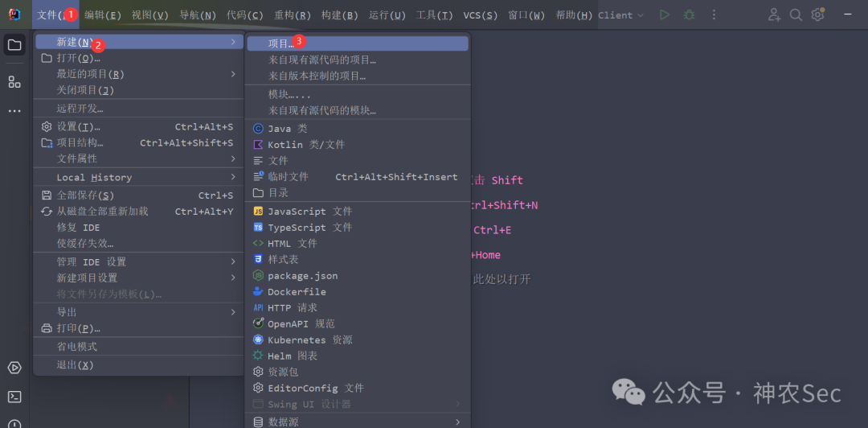Select 模块... in the new submenu
The height and width of the screenshot is (428, 868).
tap(358, 94)
